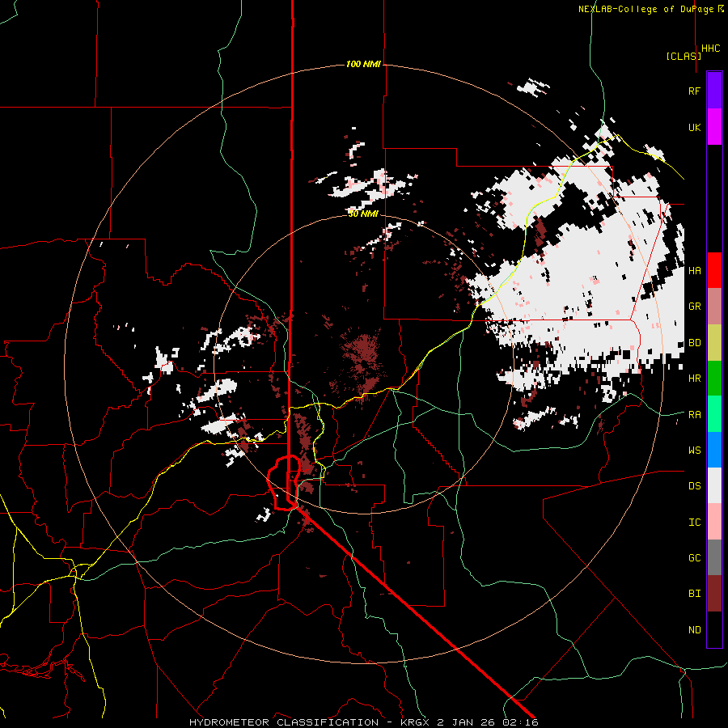Click the HA red legend swatch
Screen dimensions: 728x728
tap(714, 270)
